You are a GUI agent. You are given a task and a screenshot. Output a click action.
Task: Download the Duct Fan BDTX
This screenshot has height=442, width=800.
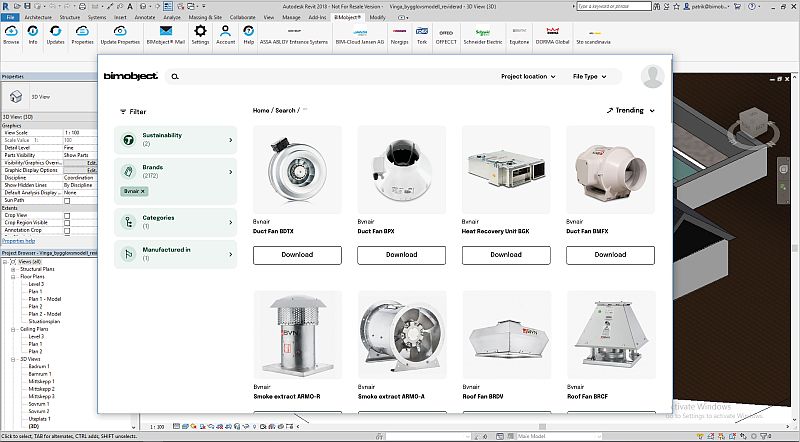(x=297, y=255)
